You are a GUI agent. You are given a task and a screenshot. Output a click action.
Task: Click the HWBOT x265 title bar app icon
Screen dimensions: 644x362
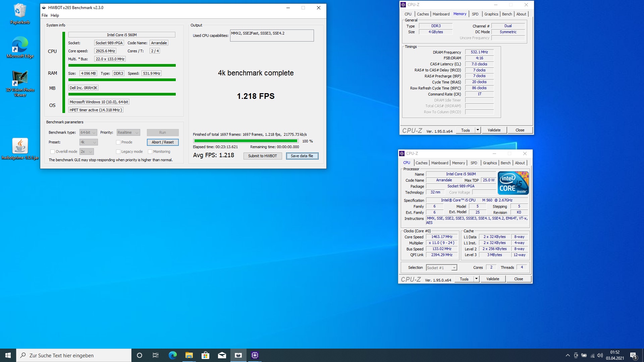[44, 7]
